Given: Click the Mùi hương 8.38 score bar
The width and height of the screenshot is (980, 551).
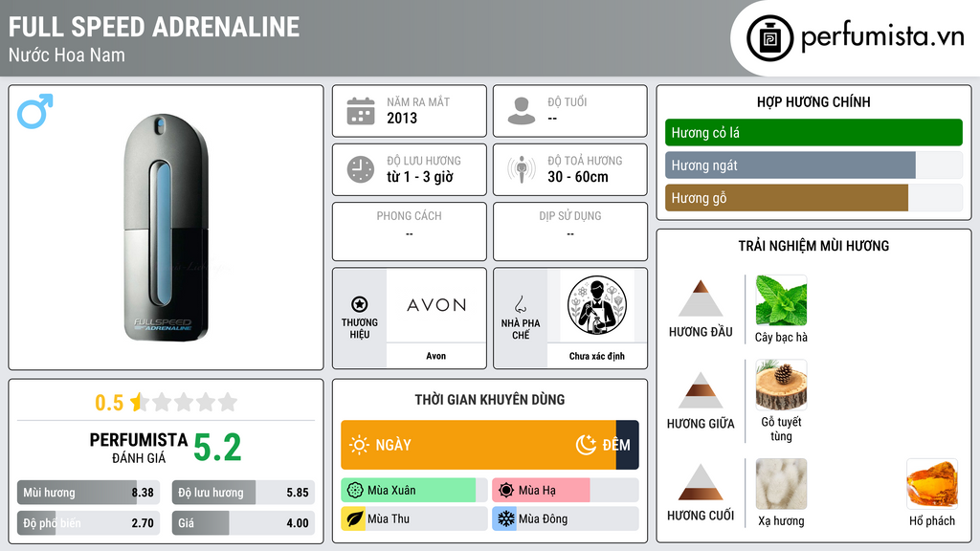Looking at the screenshot, I should (88, 493).
